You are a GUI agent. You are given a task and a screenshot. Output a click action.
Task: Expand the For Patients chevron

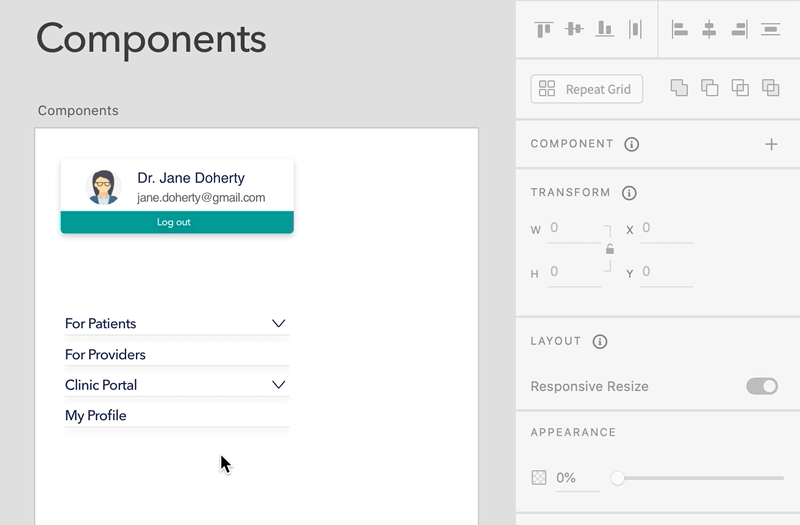pyautogui.click(x=279, y=323)
